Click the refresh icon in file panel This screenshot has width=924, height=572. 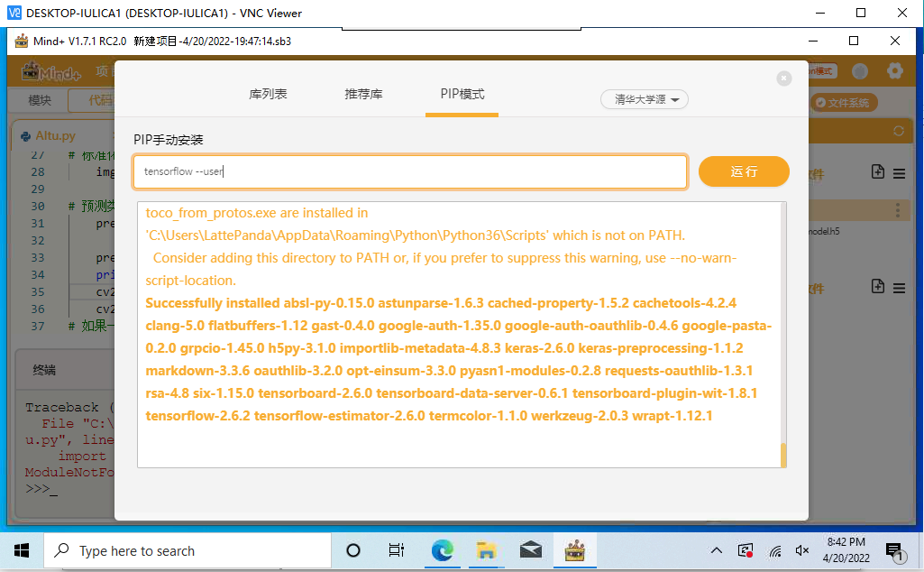tap(898, 131)
